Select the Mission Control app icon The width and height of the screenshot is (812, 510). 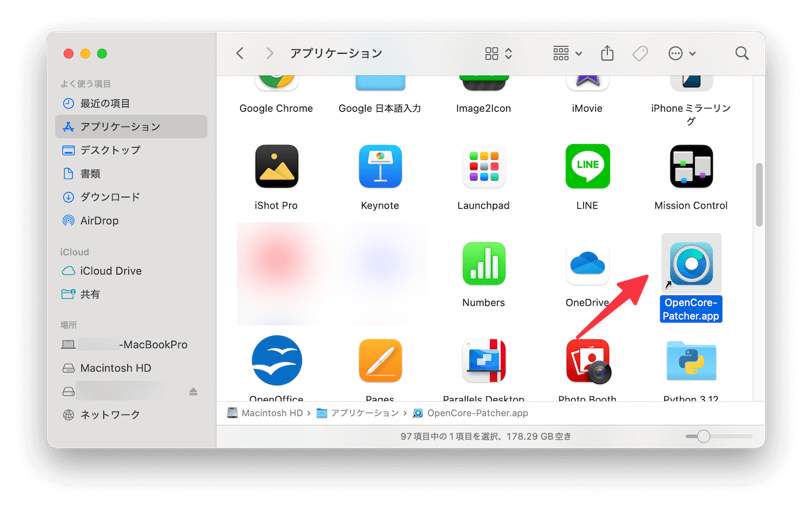691,166
